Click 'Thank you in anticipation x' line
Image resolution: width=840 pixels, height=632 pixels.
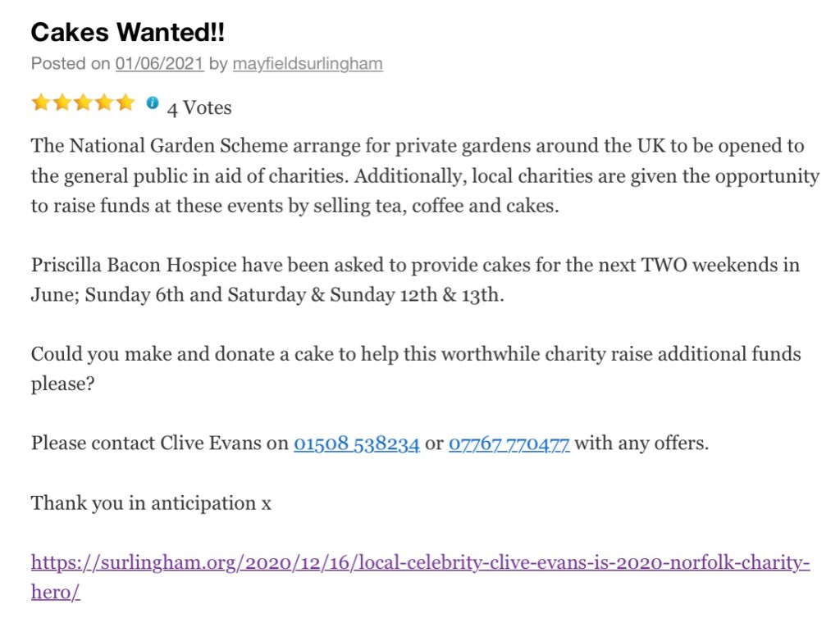click(x=151, y=503)
